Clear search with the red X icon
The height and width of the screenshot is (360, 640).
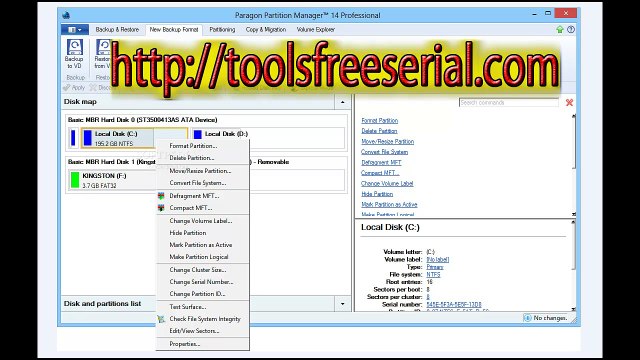tap(569, 102)
